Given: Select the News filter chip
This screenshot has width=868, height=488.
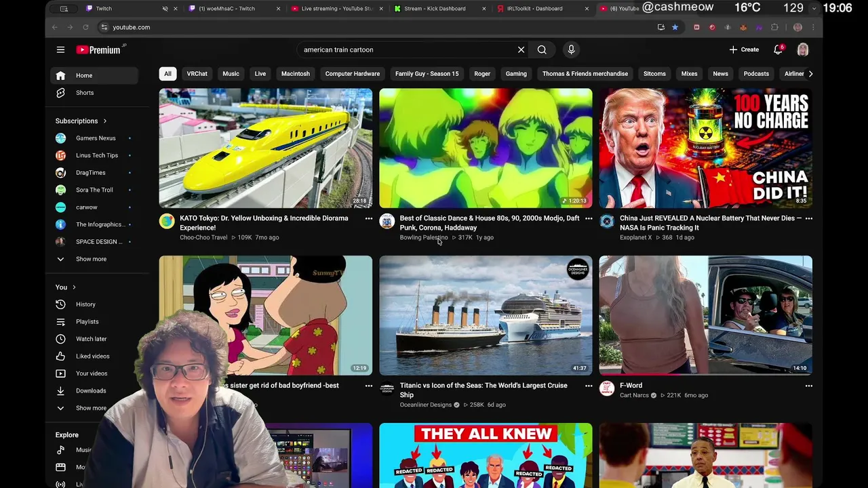Looking at the screenshot, I should (720, 74).
